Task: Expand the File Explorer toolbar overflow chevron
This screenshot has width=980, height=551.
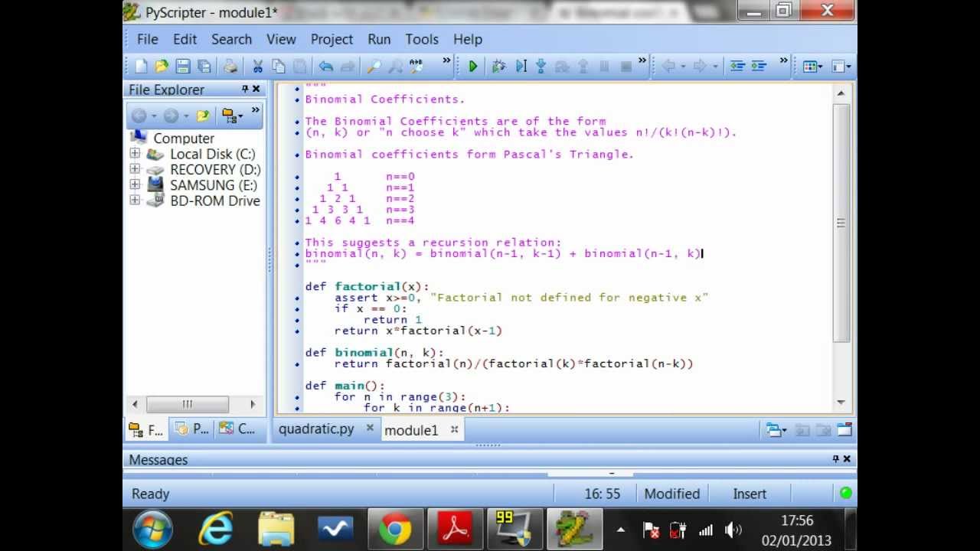Action: pyautogui.click(x=256, y=111)
